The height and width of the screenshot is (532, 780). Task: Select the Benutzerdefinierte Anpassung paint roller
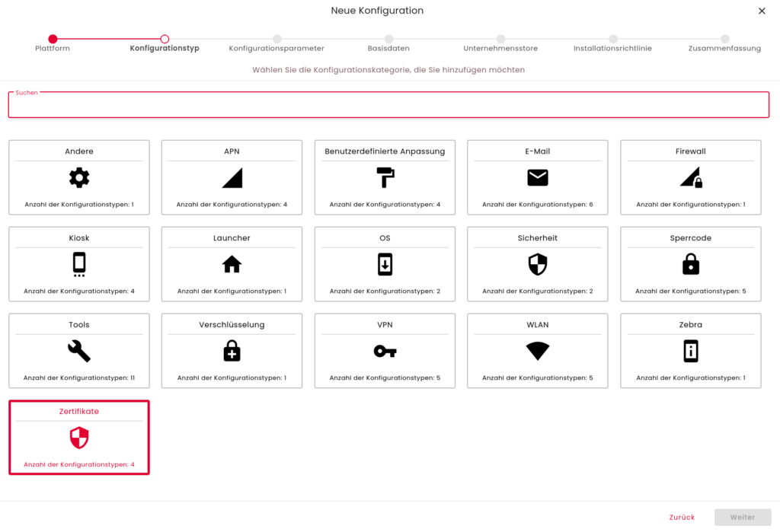pos(385,177)
